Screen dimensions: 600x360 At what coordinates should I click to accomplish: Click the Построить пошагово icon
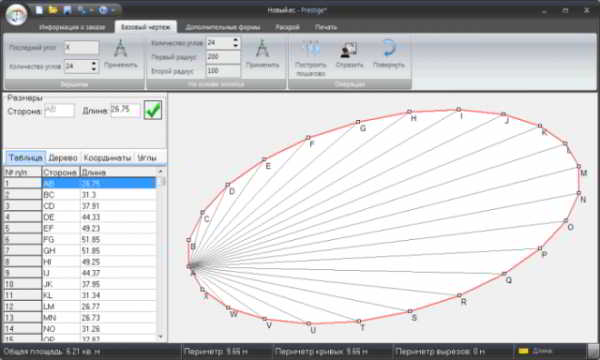click(x=311, y=49)
